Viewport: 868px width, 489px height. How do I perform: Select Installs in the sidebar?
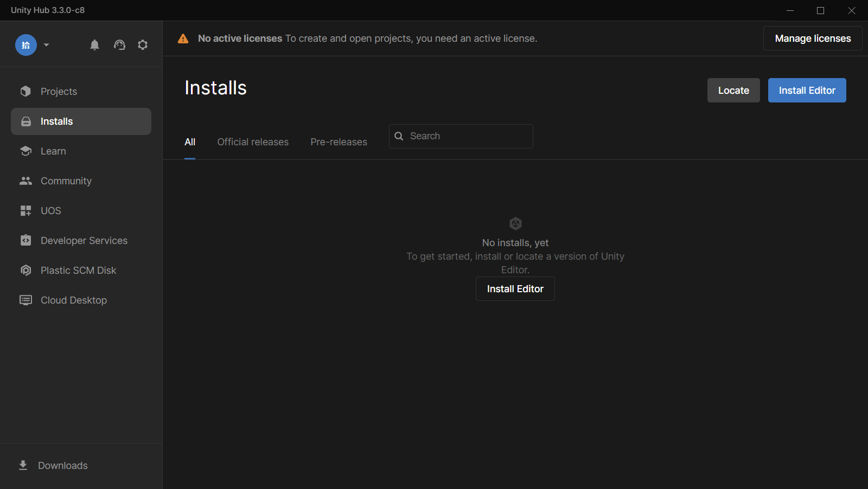pyautogui.click(x=81, y=121)
